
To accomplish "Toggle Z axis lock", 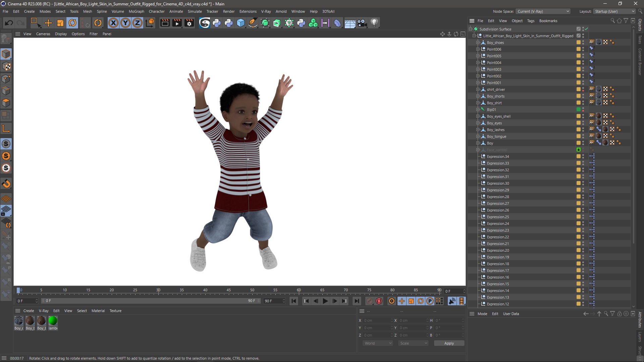I will tap(138, 23).
